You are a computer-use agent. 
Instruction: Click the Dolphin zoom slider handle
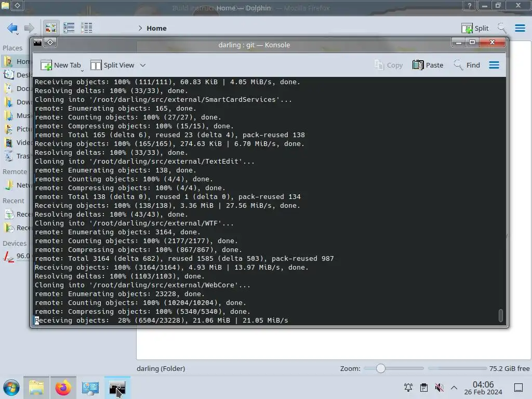(381, 368)
